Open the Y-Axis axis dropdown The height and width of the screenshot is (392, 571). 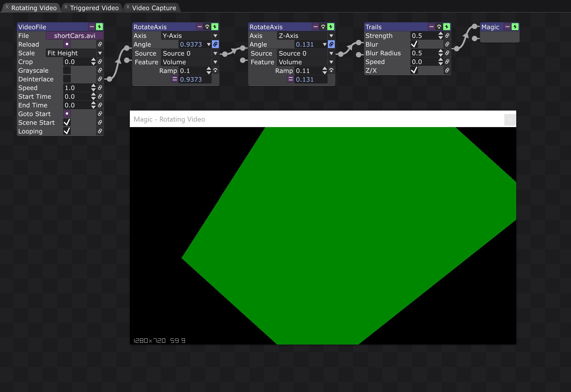pyautogui.click(x=190, y=36)
